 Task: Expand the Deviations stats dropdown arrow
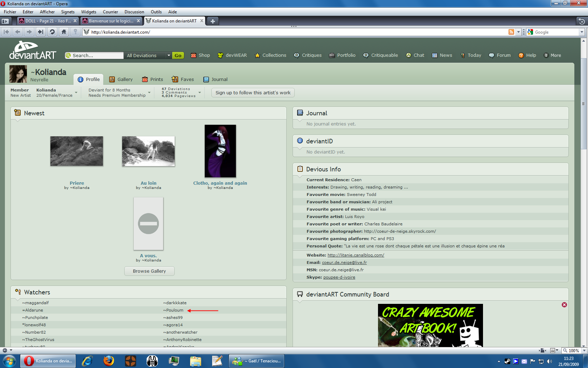pos(199,93)
